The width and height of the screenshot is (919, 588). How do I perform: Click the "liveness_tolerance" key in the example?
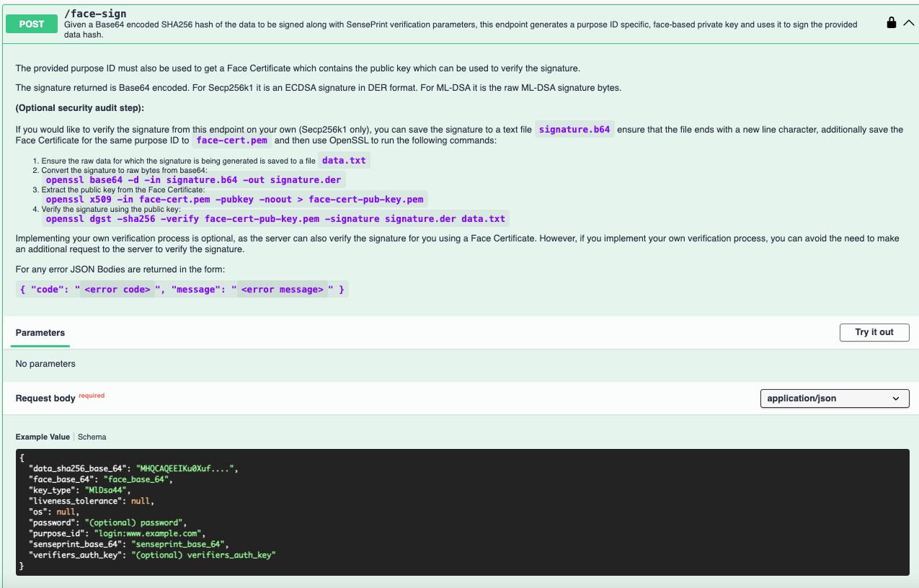(74, 501)
